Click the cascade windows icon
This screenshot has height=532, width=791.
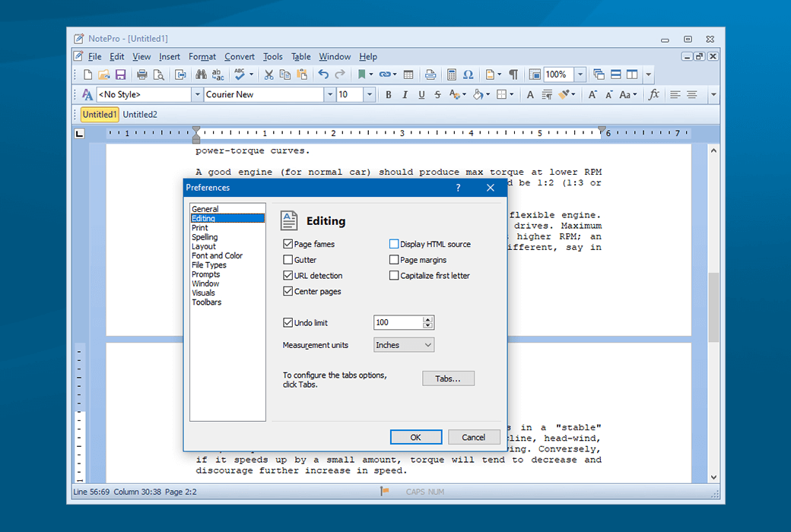pyautogui.click(x=599, y=74)
